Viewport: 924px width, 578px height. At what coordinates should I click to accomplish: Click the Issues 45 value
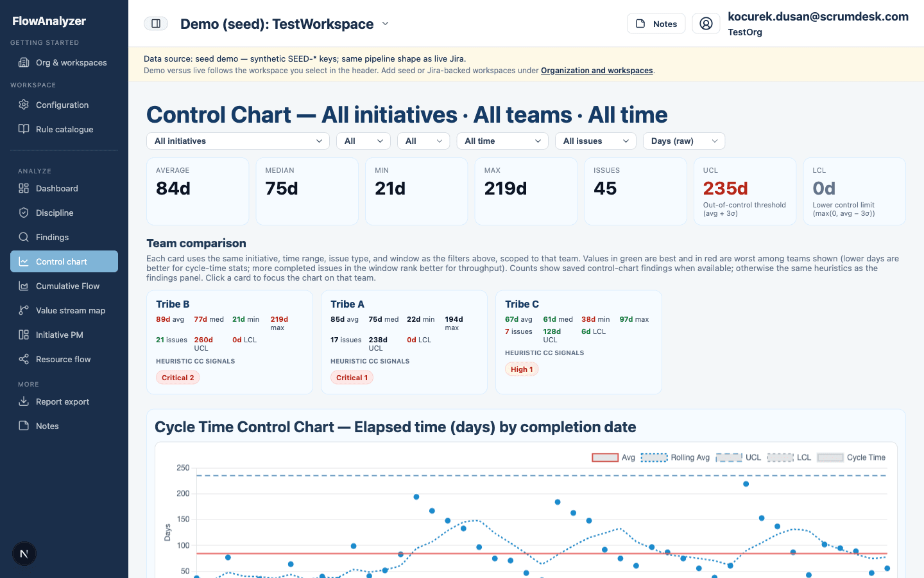pos(605,188)
